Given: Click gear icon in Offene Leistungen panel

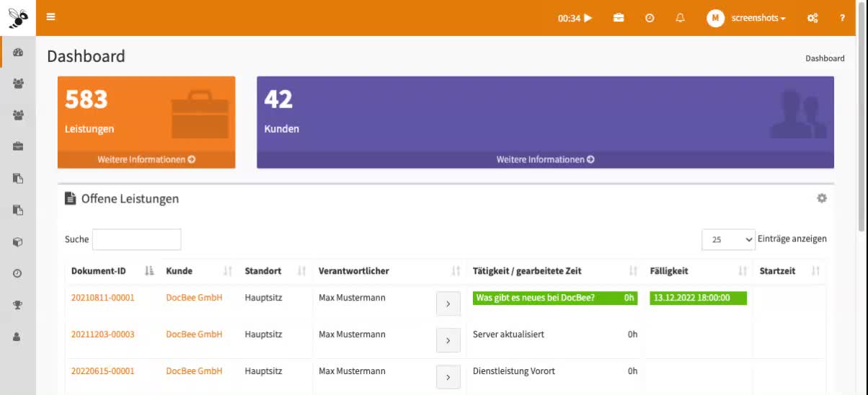Looking at the screenshot, I should click(x=821, y=198).
